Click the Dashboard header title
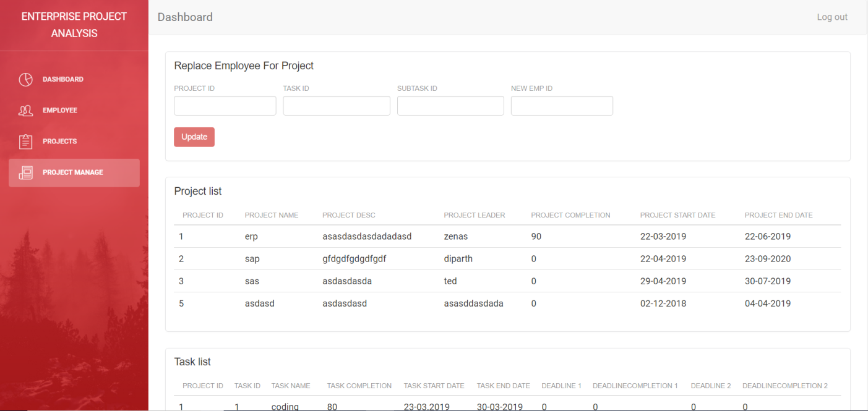The height and width of the screenshot is (411, 868). 185,17
